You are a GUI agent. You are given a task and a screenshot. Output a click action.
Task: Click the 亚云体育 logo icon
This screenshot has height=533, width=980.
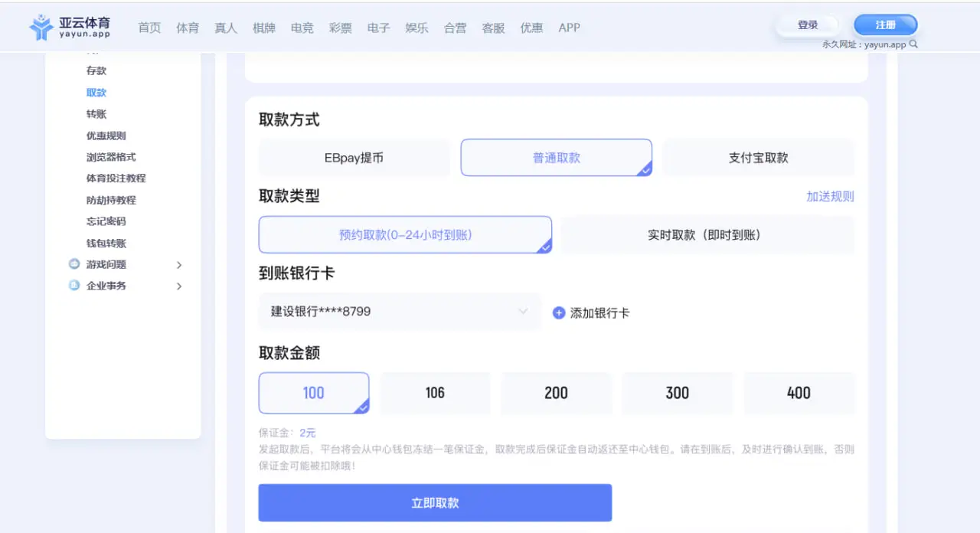41,27
